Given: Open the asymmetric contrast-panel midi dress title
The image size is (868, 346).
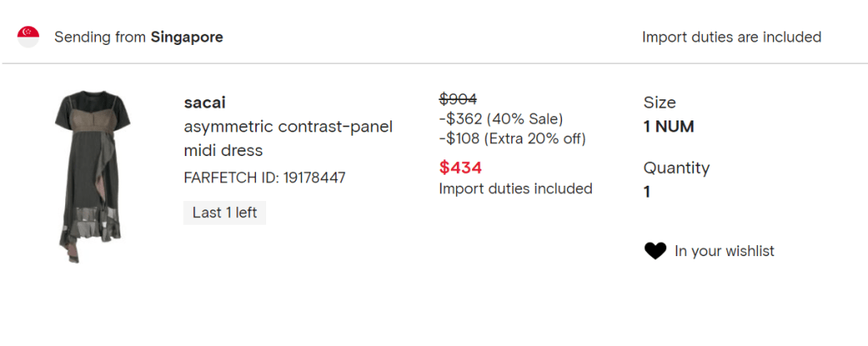Looking at the screenshot, I should click(x=287, y=138).
